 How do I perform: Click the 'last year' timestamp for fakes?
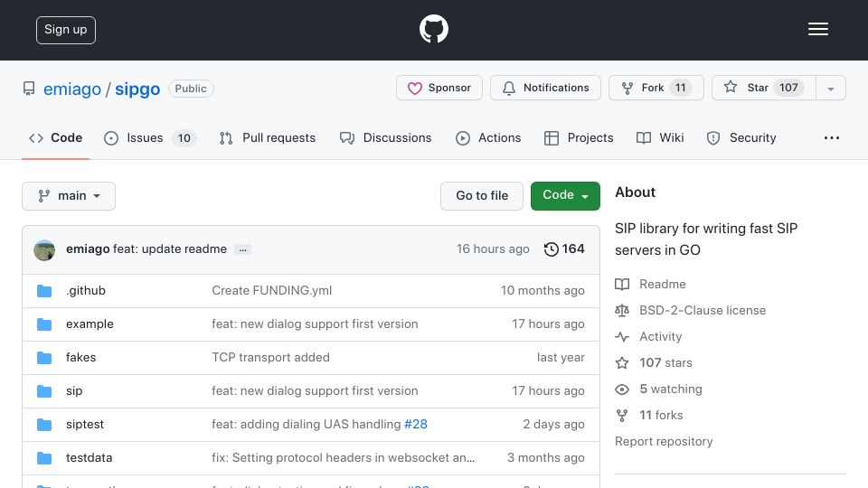(x=561, y=358)
